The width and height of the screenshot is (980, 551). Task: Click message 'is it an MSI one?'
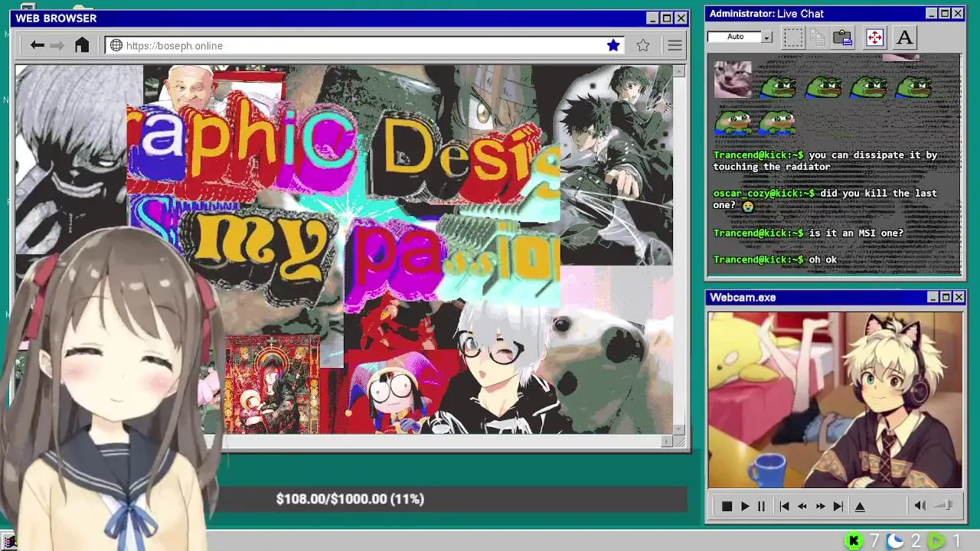[x=856, y=233]
